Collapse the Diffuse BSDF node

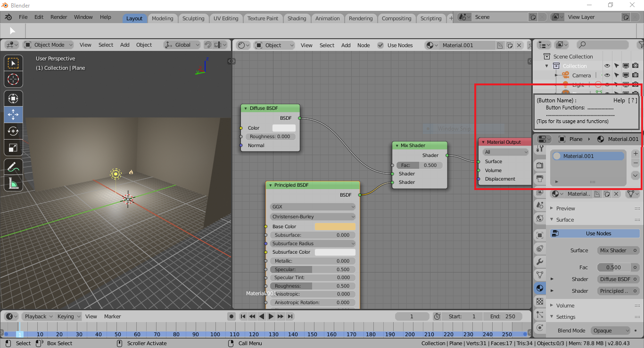[x=246, y=108]
